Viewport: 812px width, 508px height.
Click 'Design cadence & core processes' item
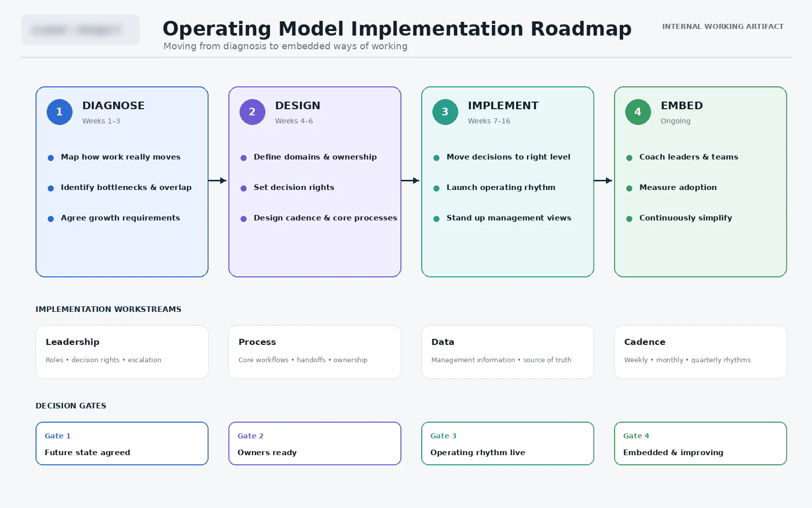click(x=325, y=218)
